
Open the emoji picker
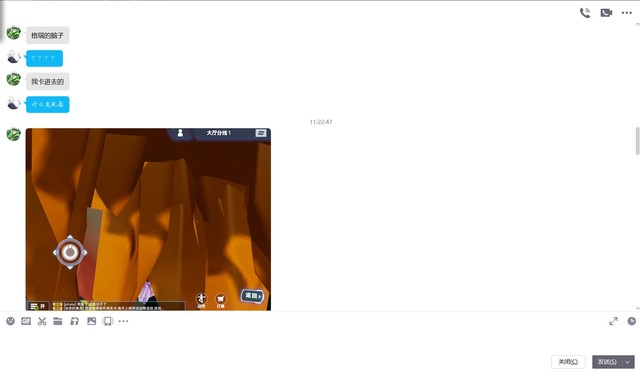pos(11,321)
